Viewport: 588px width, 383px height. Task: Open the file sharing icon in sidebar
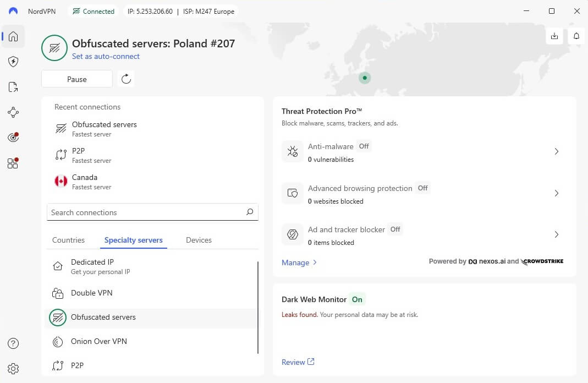[13, 87]
